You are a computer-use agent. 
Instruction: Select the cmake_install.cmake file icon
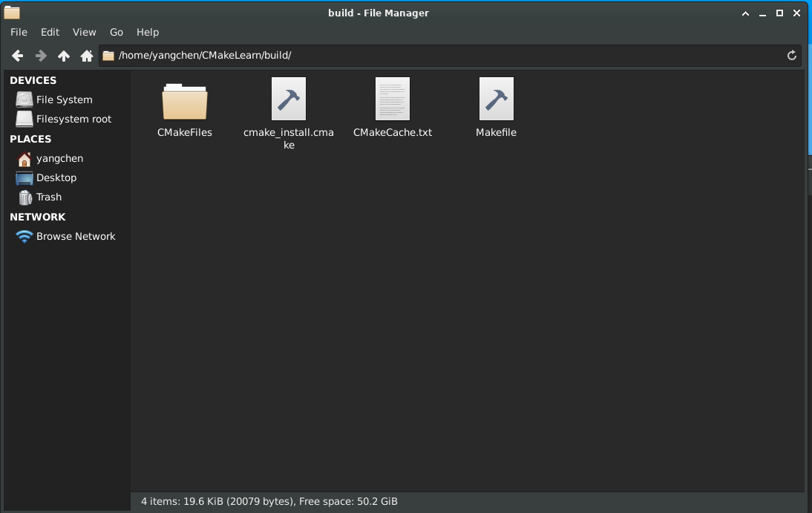tap(289, 99)
